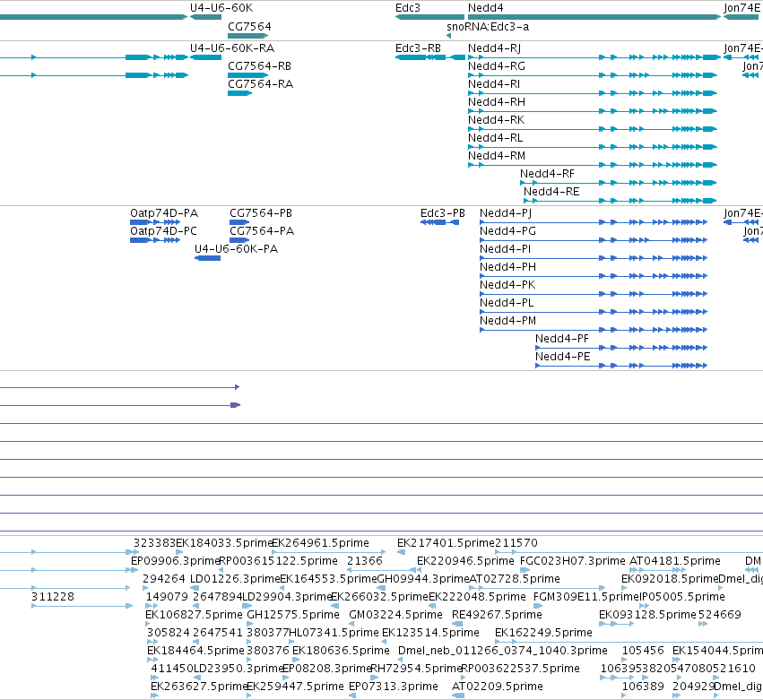Select EST label GH12575.5prime

[293, 614]
